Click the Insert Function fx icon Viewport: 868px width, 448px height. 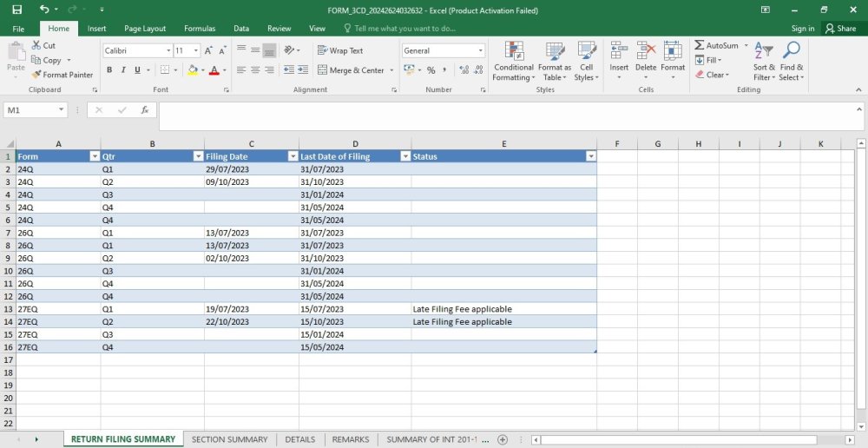pos(145,110)
